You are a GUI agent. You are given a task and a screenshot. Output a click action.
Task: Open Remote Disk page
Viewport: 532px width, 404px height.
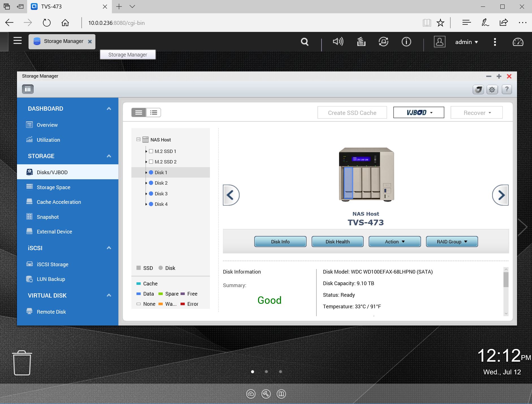coord(51,312)
